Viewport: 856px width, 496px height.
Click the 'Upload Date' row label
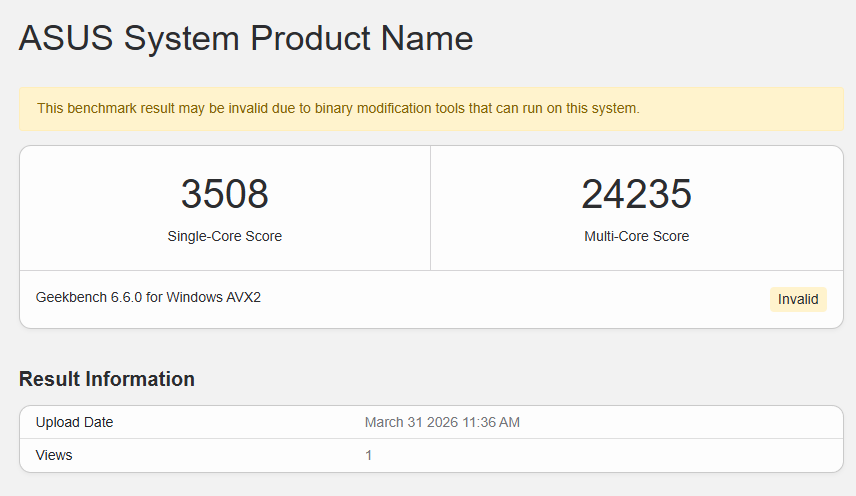click(x=74, y=422)
